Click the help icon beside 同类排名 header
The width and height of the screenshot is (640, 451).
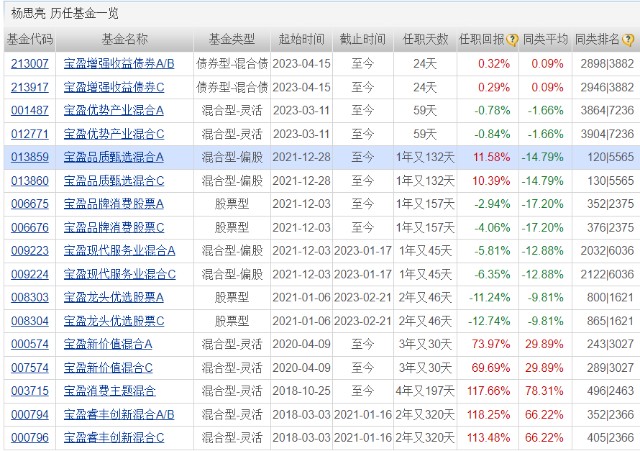[x=629, y=40]
